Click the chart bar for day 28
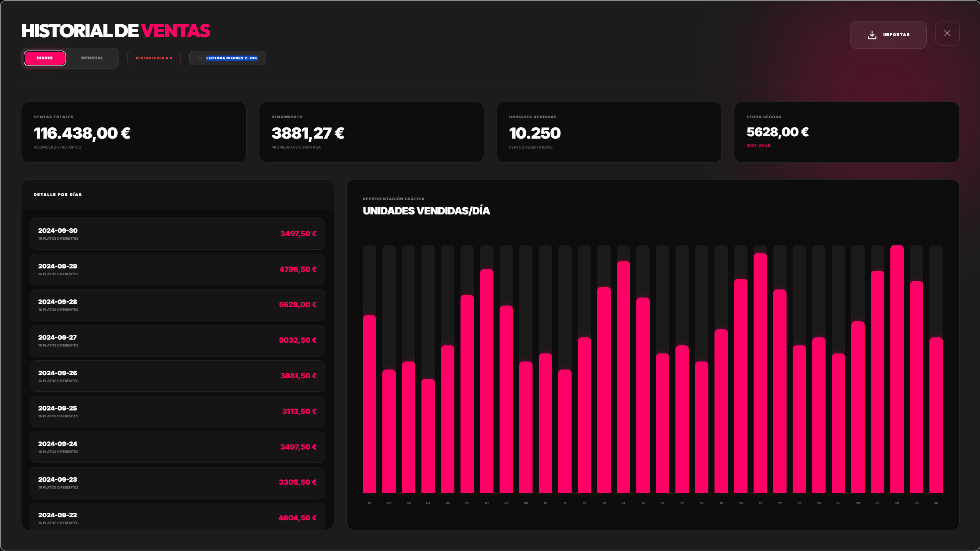 pyautogui.click(x=897, y=369)
